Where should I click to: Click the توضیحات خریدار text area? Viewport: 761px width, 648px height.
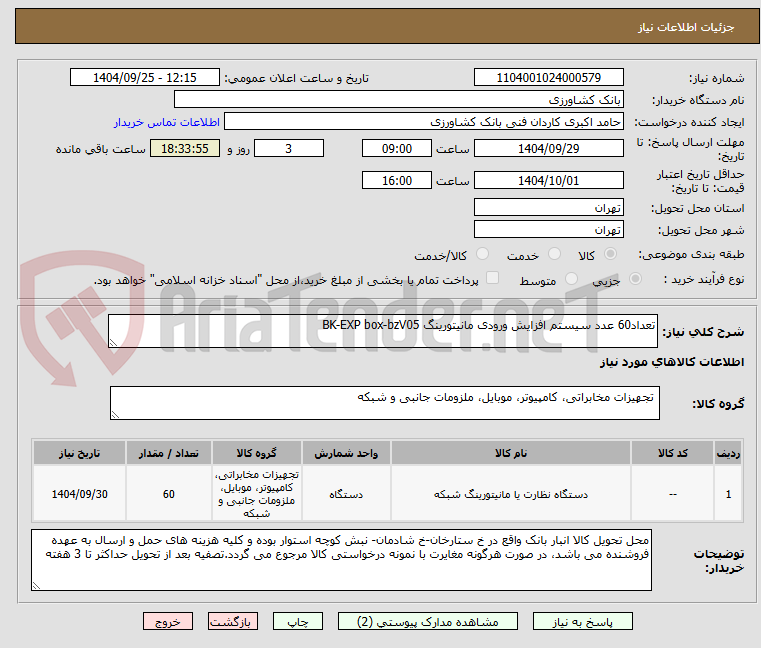pyautogui.click(x=341, y=560)
